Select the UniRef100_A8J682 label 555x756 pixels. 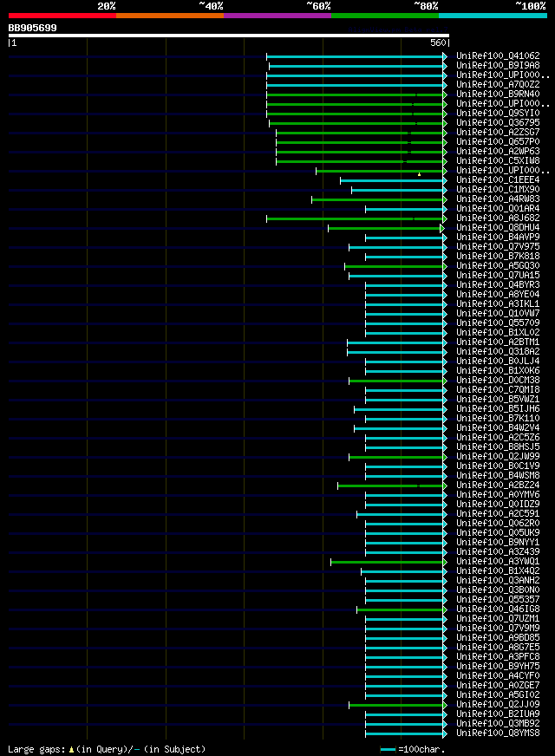[x=498, y=218]
